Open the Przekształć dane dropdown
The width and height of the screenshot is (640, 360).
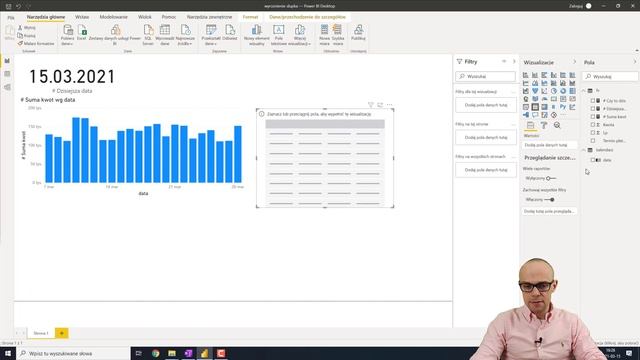211,35
